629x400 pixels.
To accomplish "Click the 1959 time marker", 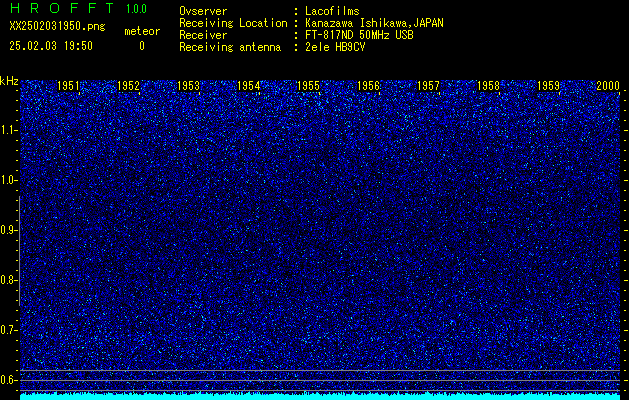I will coord(548,85).
